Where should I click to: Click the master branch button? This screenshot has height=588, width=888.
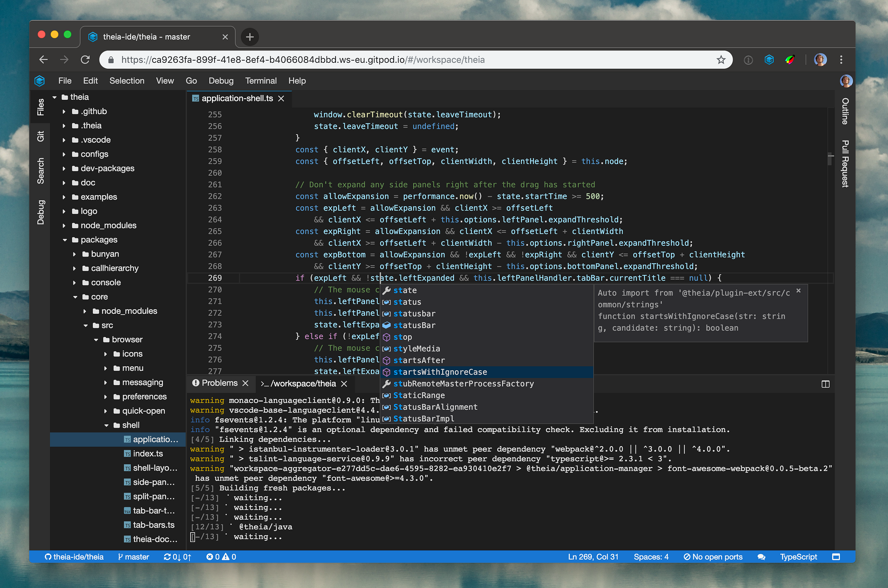tap(133, 557)
